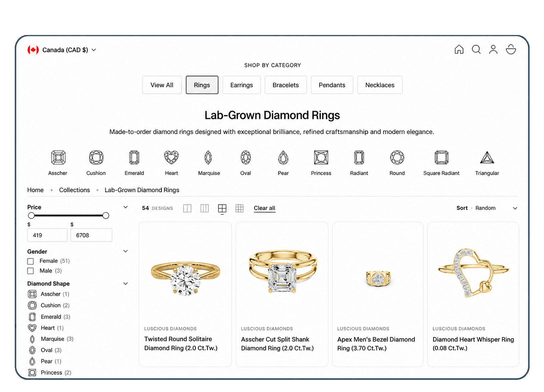
Task: Filter by Asscher in Diamond Shape sidebar
Action: tap(49, 294)
